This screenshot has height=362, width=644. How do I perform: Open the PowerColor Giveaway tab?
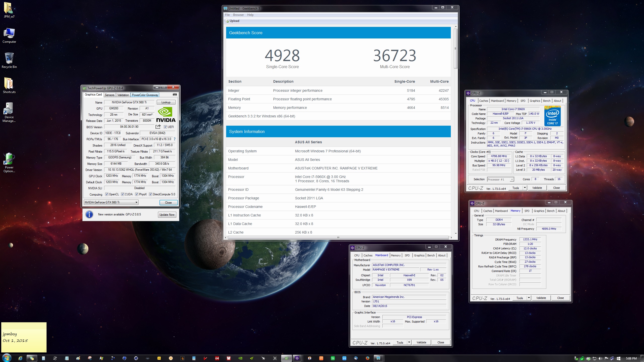[145, 95]
